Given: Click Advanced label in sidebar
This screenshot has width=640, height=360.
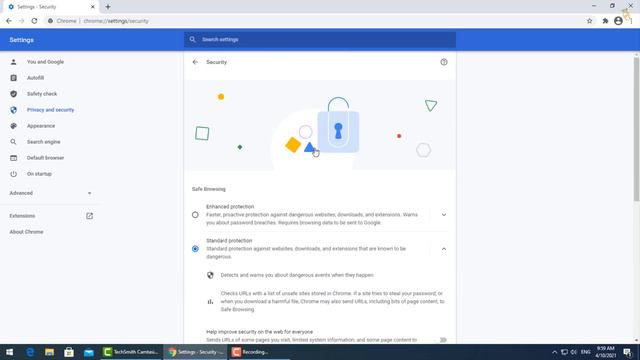Looking at the screenshot, I should coord(21,193).
